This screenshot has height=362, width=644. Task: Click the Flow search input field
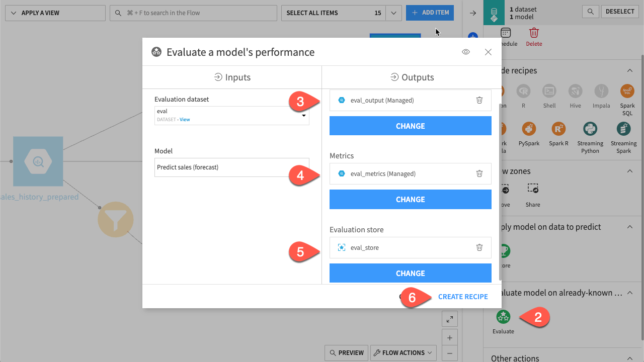click(193, 13)
